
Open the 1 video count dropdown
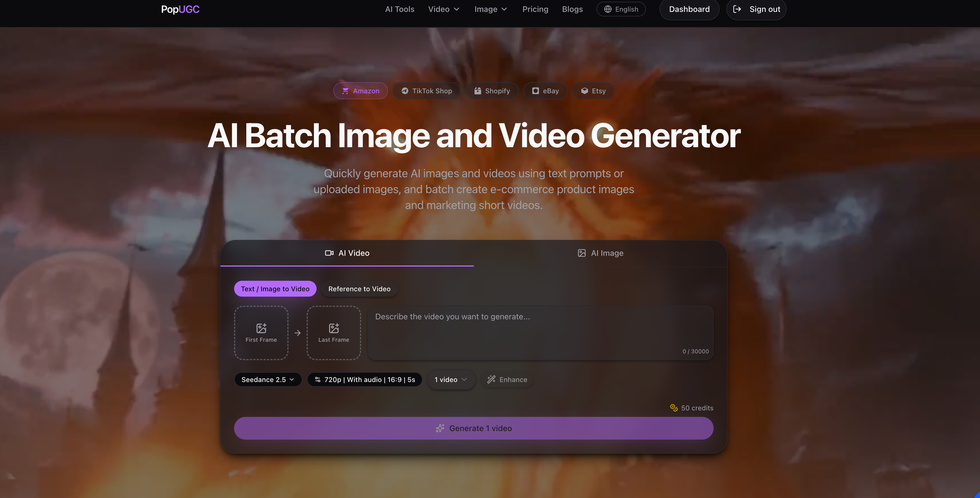[451, 379]
